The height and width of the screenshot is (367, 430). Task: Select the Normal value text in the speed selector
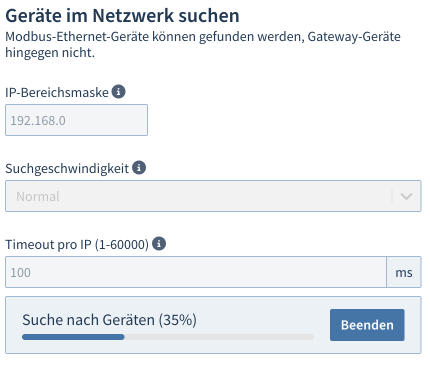(x=38, y=197)
